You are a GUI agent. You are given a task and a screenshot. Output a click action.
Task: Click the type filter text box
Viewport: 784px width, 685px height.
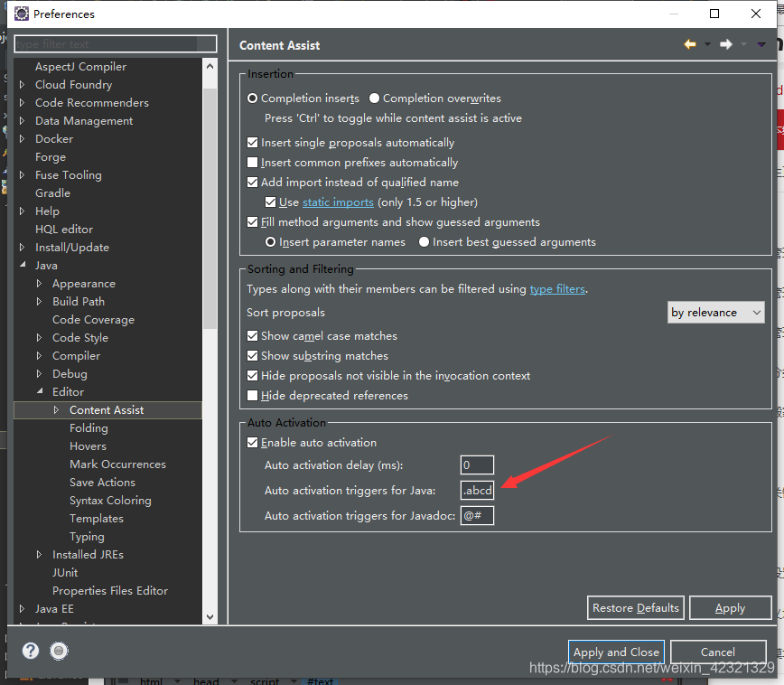click(116, 44)
